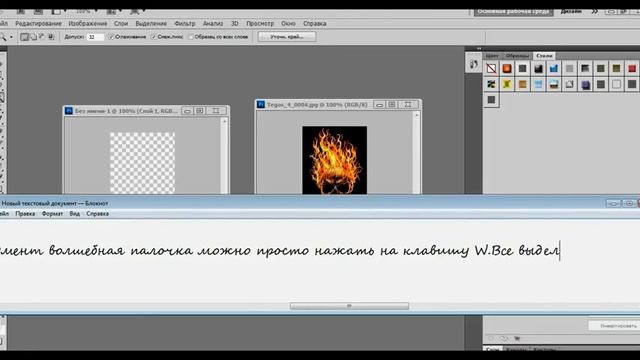Apply the yellow star-pattern style preset
Viewport: 640px width, 360px height.
[x=507, y=84]
